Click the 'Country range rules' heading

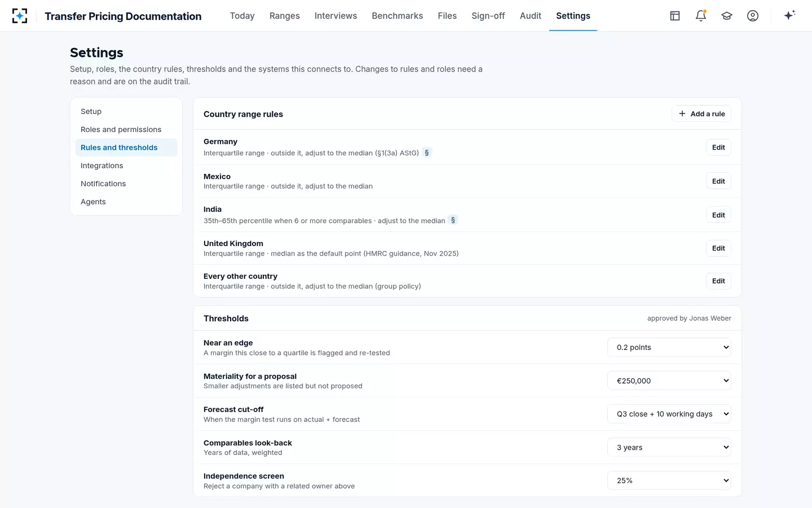[243, 114]
